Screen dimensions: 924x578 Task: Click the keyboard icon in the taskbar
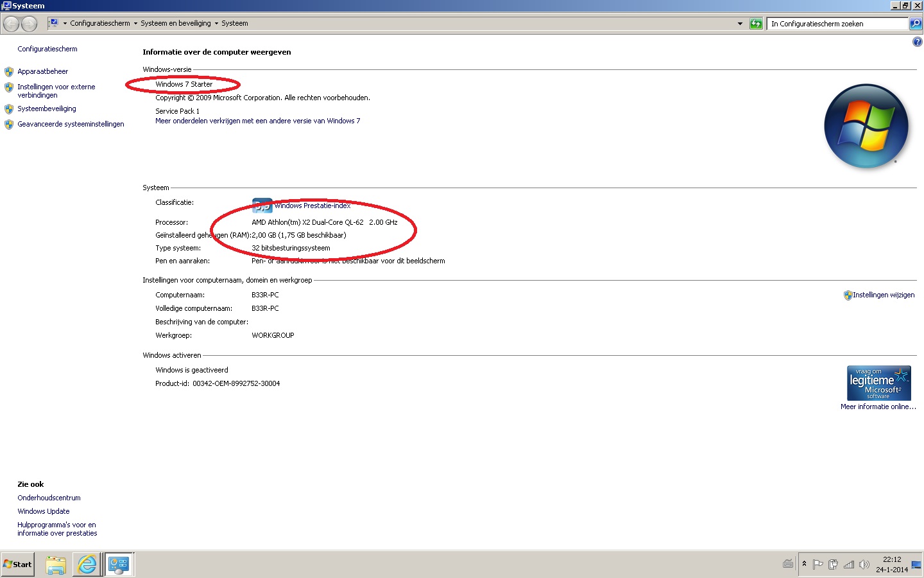coord(788,565)
